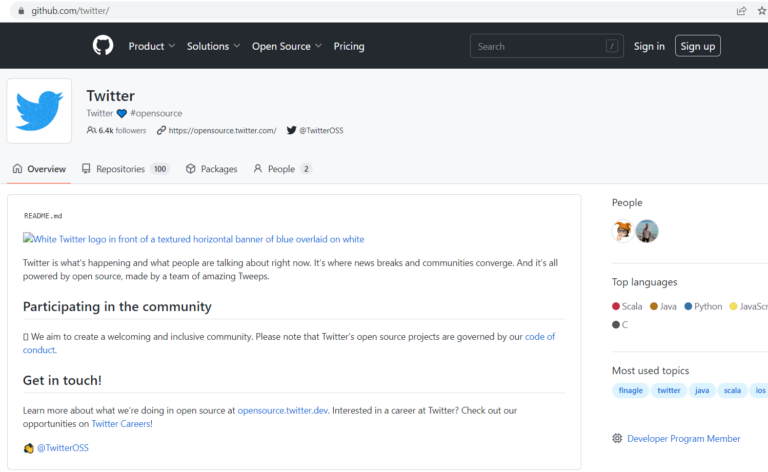
Task: Click the blue heart emoji in description
Action: coord(121,114)
